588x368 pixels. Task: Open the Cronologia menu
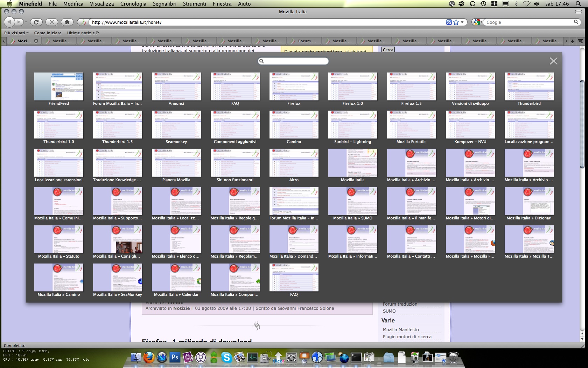click(133, 4)
